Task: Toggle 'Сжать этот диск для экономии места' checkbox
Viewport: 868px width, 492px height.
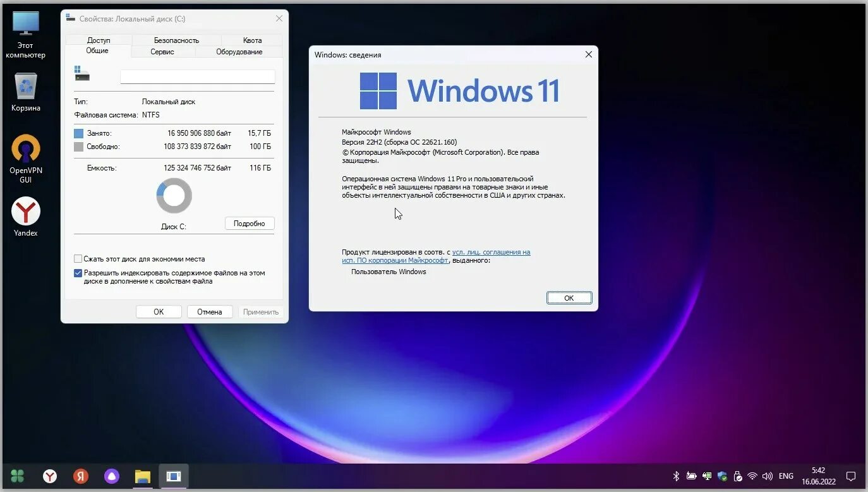Action: point(78,259)
